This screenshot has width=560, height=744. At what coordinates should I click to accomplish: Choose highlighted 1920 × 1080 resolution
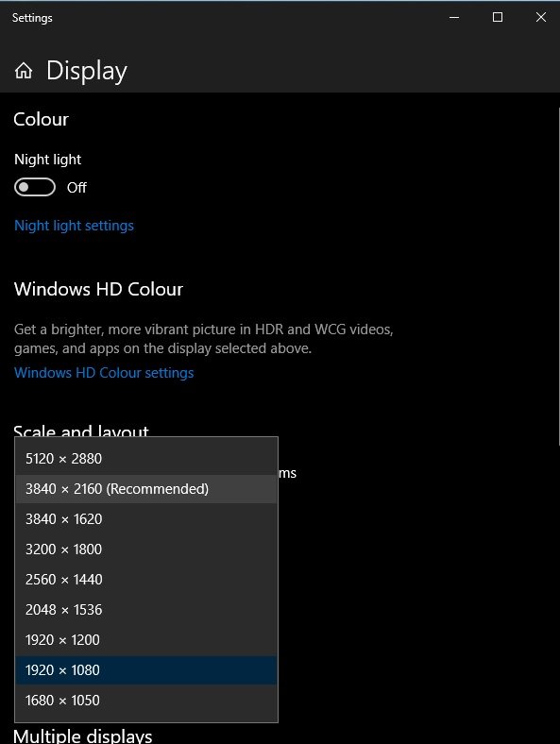pos(146,670)
